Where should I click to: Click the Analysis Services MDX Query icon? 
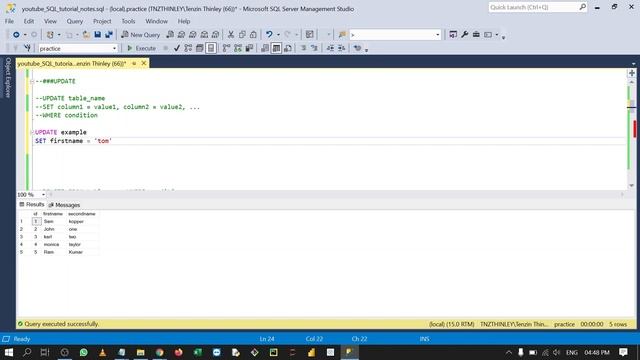point(181,35)
